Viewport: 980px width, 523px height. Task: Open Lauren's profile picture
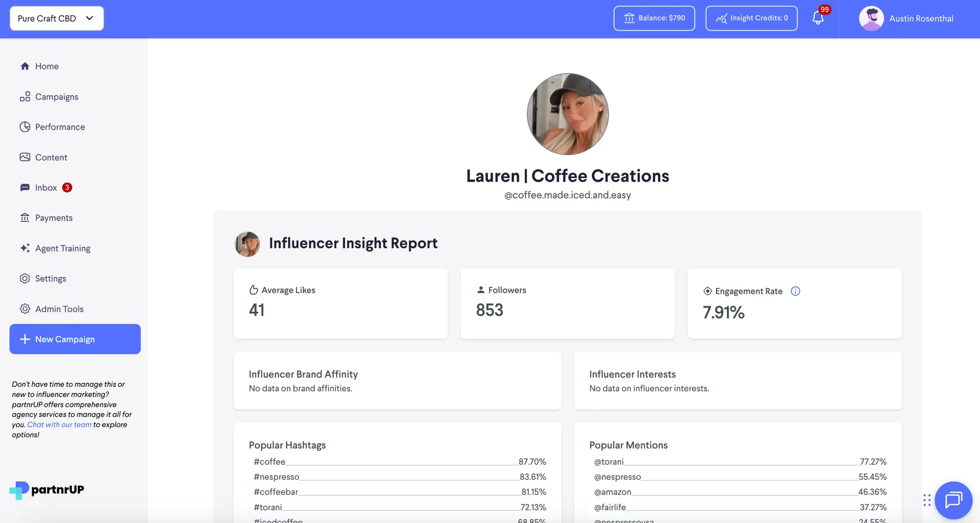[x=567, y=114]
